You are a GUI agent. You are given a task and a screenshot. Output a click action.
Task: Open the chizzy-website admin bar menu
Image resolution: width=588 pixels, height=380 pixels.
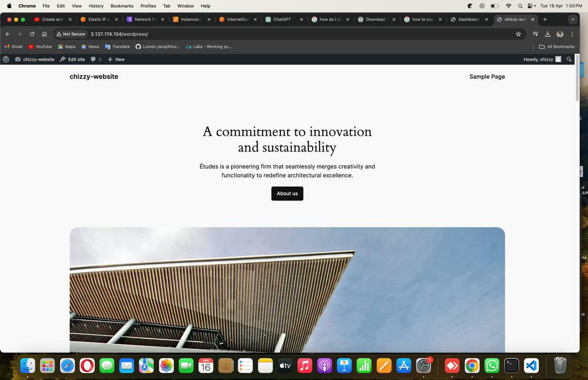click(x=34, y=59)
